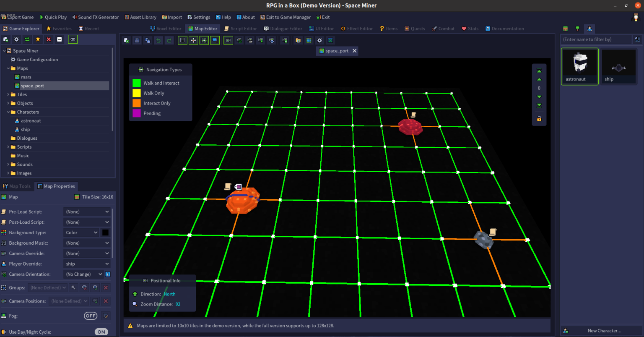This screenshot has height=337, width=644.
Task: Jump to the top layer with double up arrow
Action: tap(539, 71)
